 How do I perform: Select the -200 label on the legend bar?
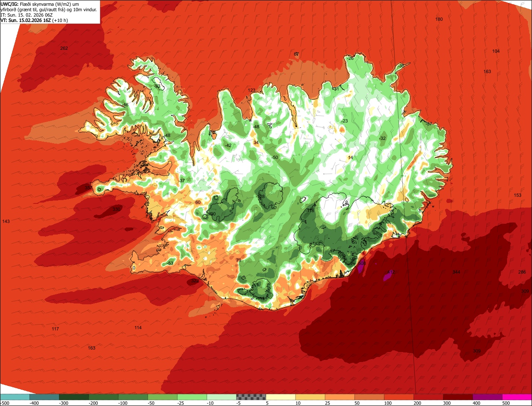(x=94, y=403)
